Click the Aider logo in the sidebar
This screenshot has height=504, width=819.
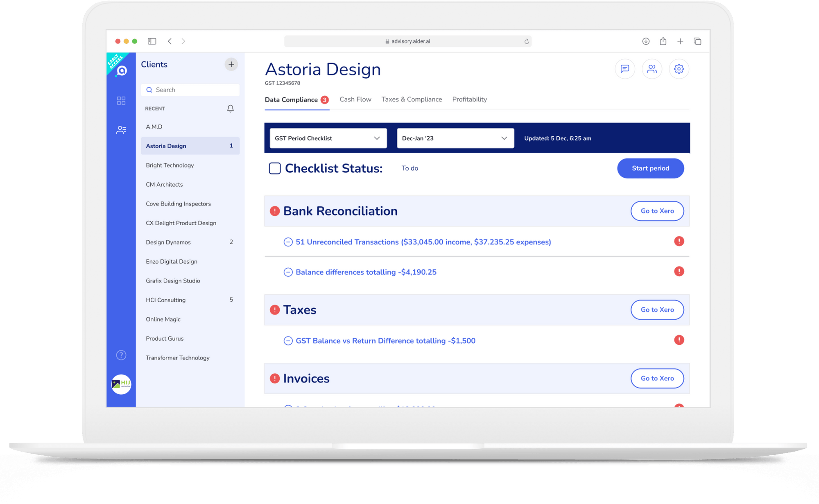(x=121, y=70)
